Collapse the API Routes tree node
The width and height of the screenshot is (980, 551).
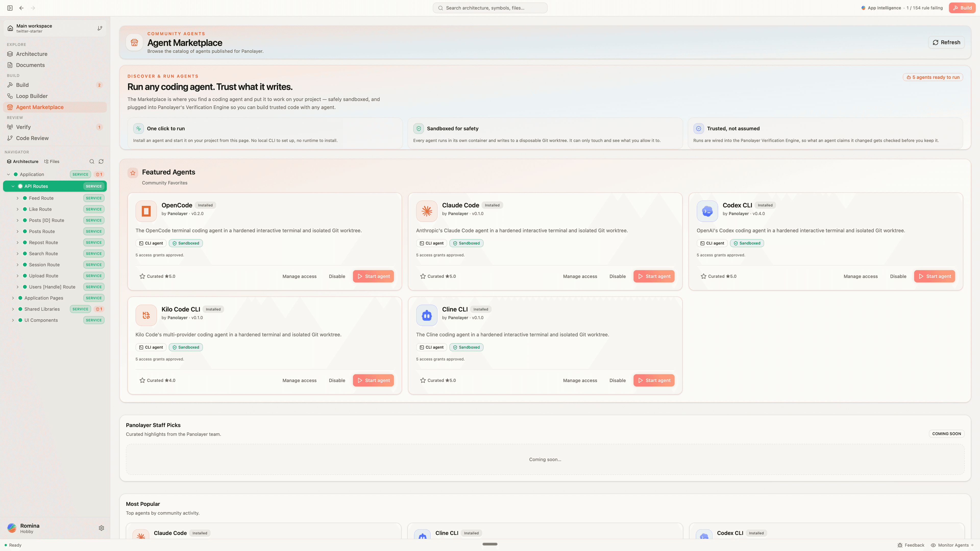[13, 186]
